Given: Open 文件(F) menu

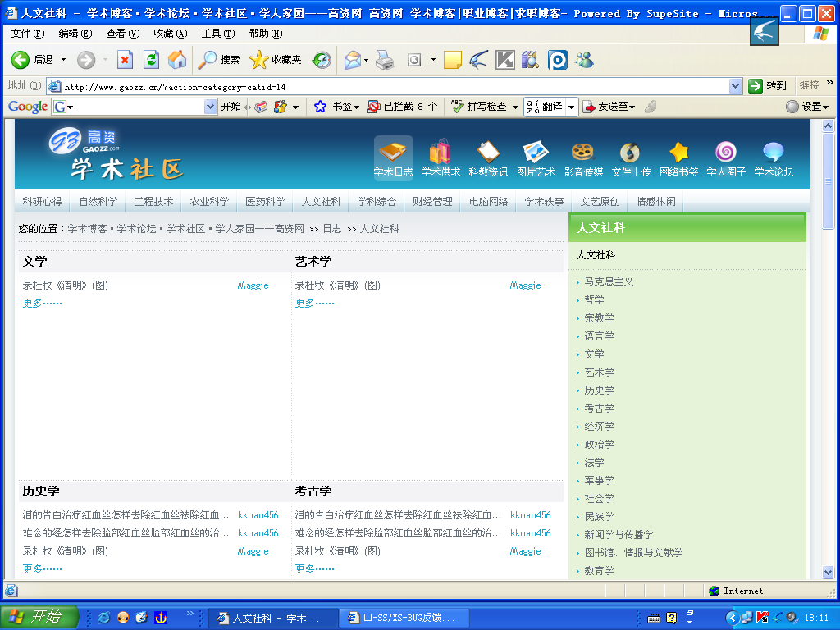Looking at the screenshot, I should pos(28,34).
